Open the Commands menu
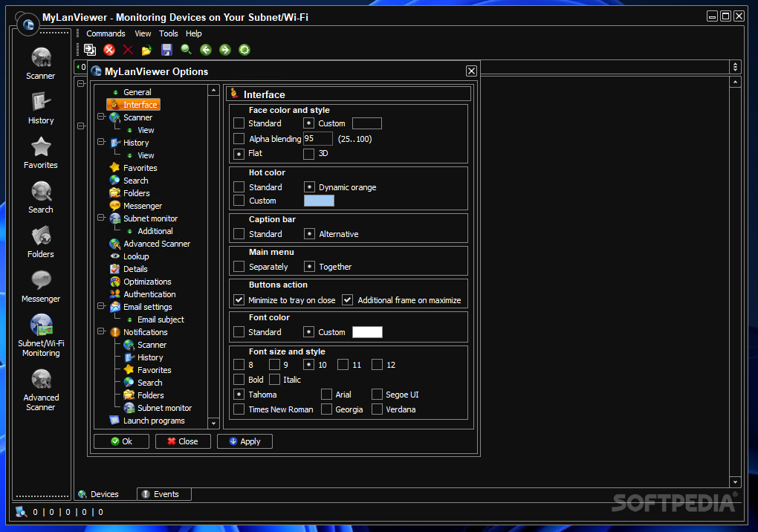Image resolution: width=758 pixels, height=532 pixels. [106, 33]
